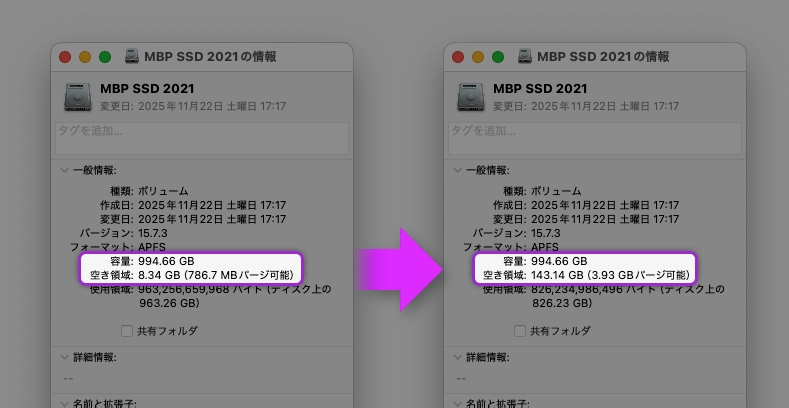Close the info window showing 8.34 GB free

(65, 57)
